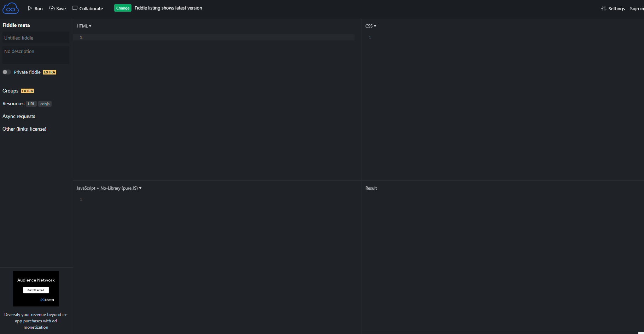The width and height of the screenshot is (644, 334).
Task: Expand the Resources section
Action: [x=13, y=103]
